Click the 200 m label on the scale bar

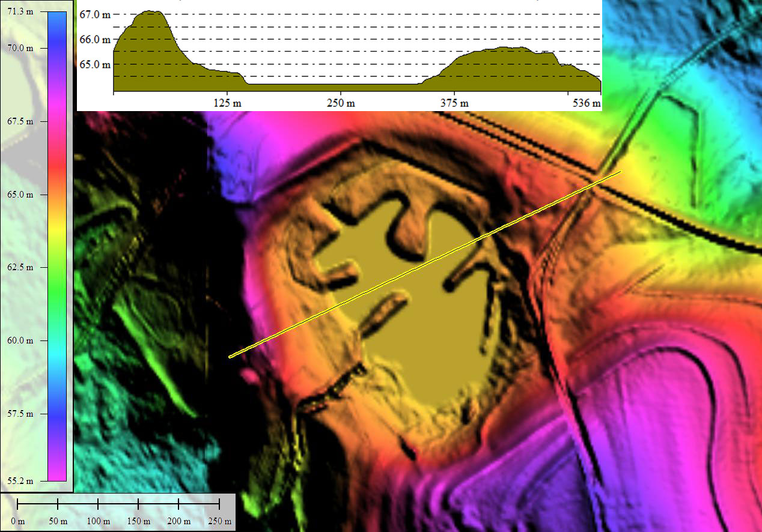[x=178, y=521]
